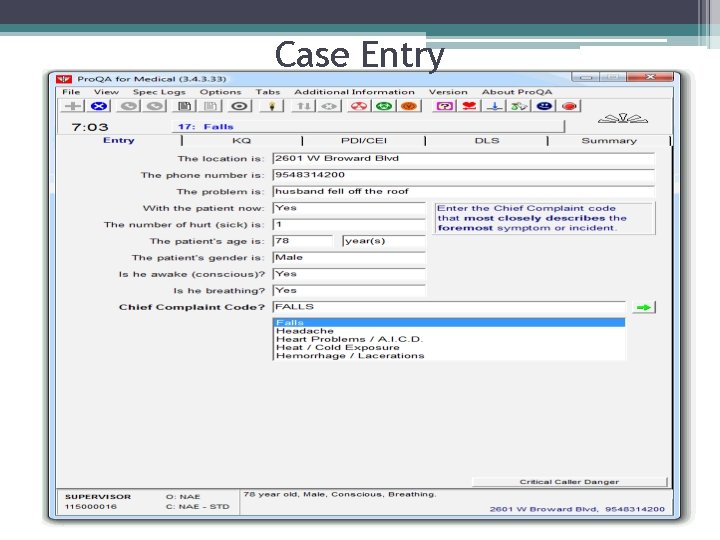This screenshot has height=540, width=720.
Task: Click the Critical Caller Danger button
Action: pos(569,482)
